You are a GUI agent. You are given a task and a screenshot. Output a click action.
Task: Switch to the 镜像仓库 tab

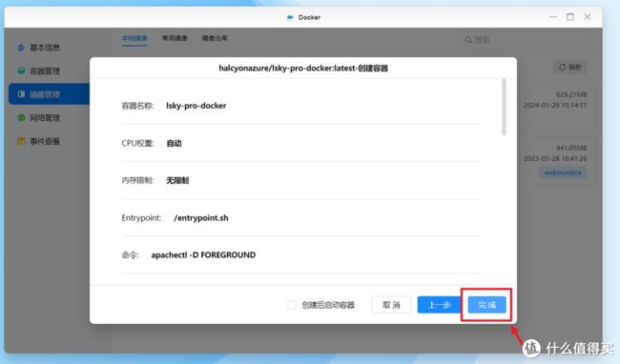pos(215,38)
